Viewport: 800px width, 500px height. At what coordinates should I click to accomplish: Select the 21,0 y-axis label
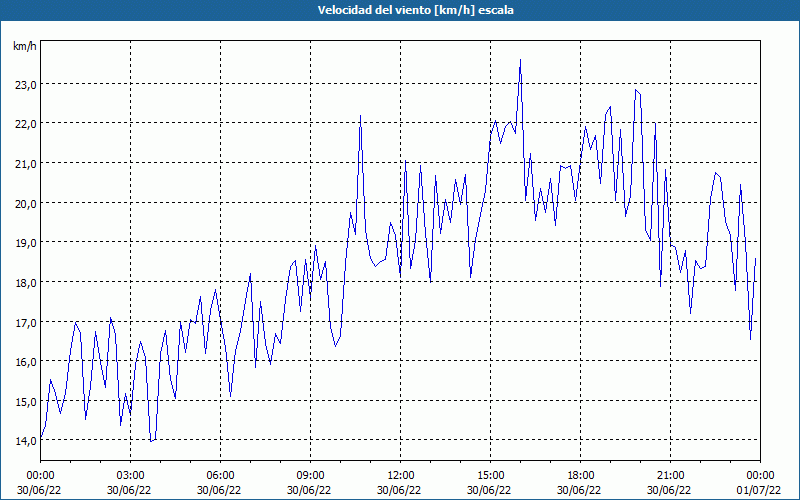[x=26, y=164]
